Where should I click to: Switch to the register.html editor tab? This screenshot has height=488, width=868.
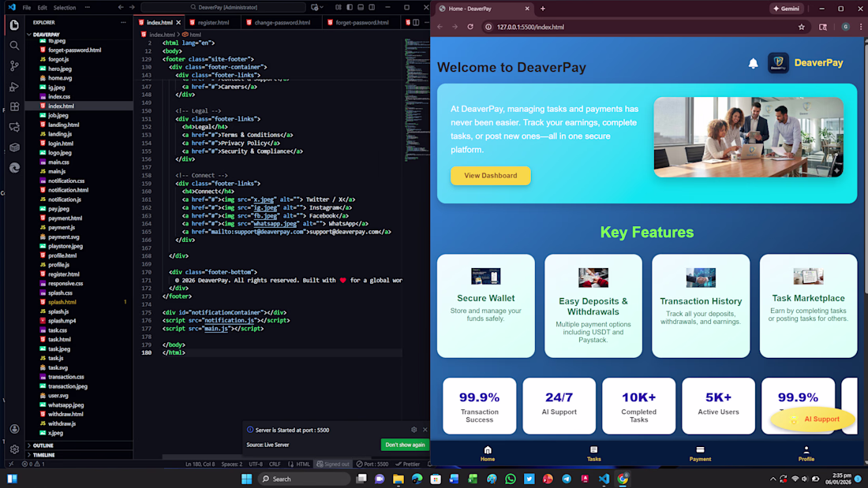point(213,22)
